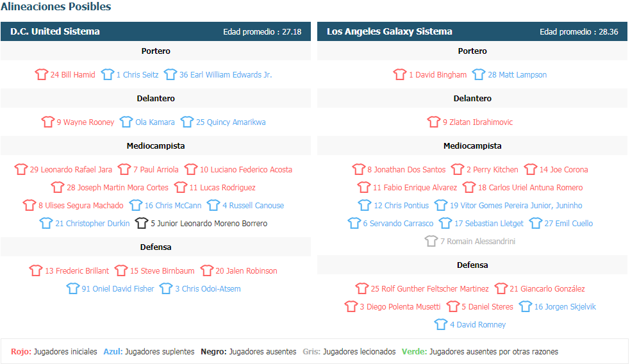
Task: Click the red jersey icon next to Zlatan Ibrahimovic
Action: (x=433, y=122)
